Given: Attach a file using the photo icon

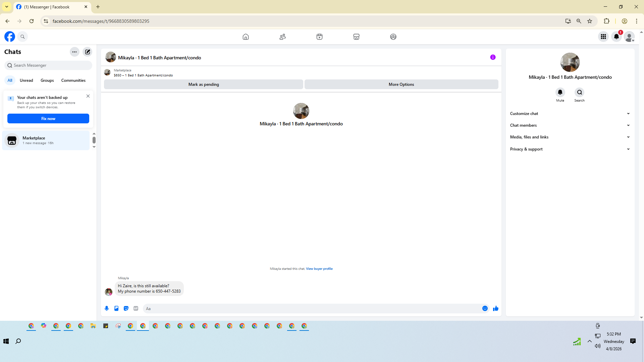Looking at the screenshot, I should (x=116, y=308).
